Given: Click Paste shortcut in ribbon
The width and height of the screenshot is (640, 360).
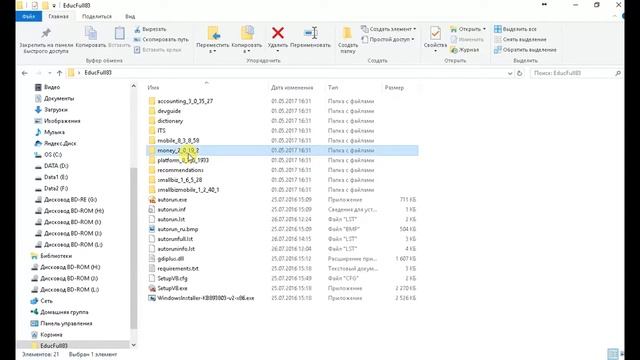Looking at the screenshot, I should click(x=158, y=50).
